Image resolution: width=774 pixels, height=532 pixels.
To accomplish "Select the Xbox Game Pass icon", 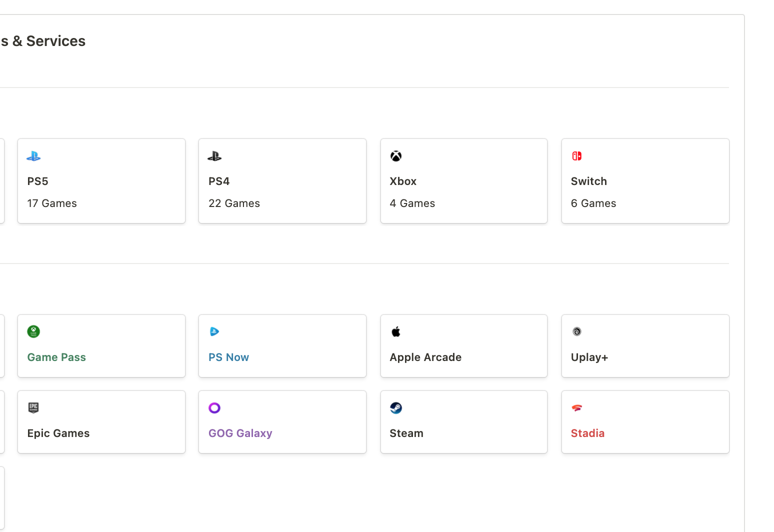I will click(x=33, y=331).
